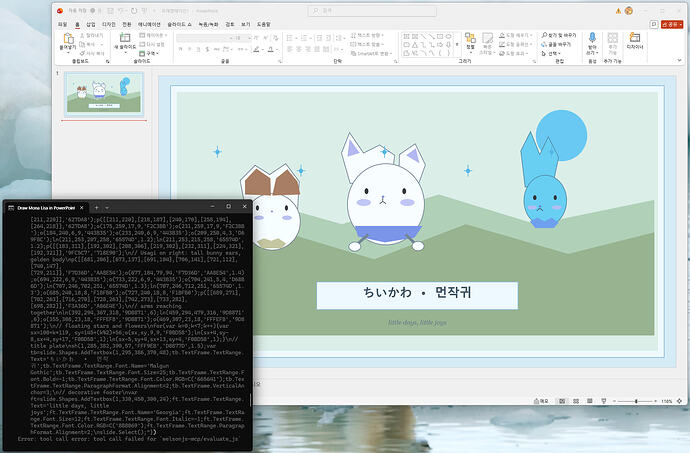The height and width of the screenshot is (453, 690).
Task: Open the Select (선택) dropdown in editing group
Action: (x=551, y=53)
